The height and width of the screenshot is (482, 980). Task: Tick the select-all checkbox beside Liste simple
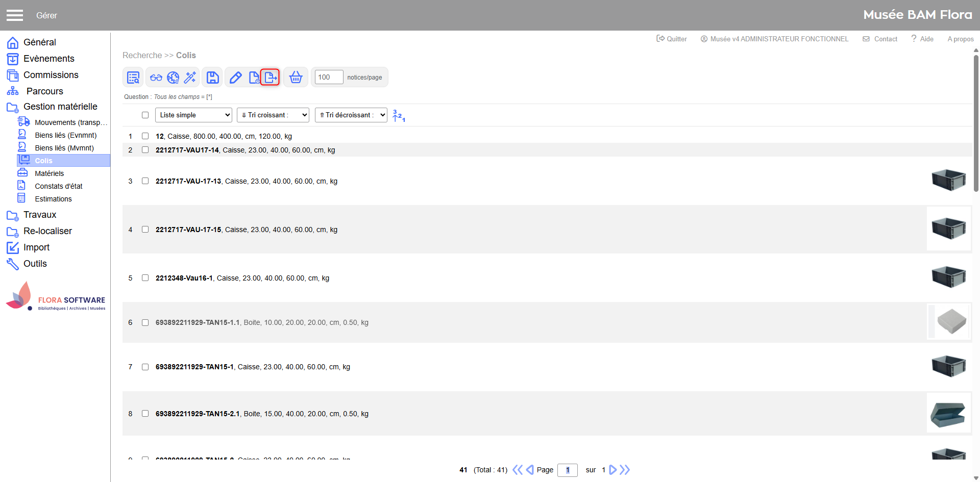pyautogui.click(x=145, y=115)
